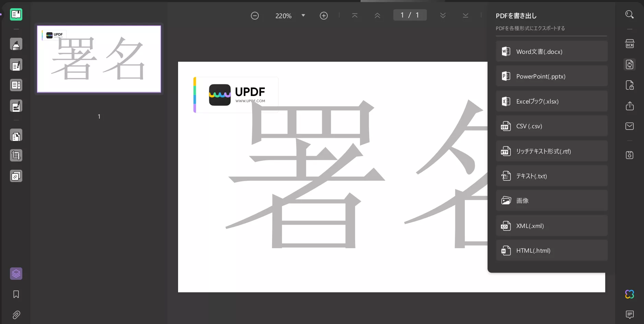Viewport: 644px width, 324px height.
Task: Zoom out with the minus button
Action: (255, 15)
